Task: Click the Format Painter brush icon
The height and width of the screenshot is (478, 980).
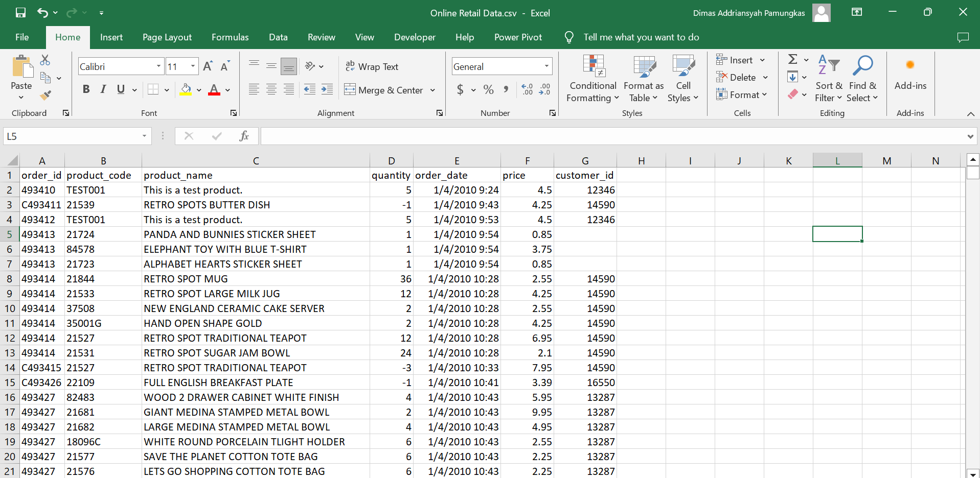Action: pyautogui.click(x=45, y=95)
